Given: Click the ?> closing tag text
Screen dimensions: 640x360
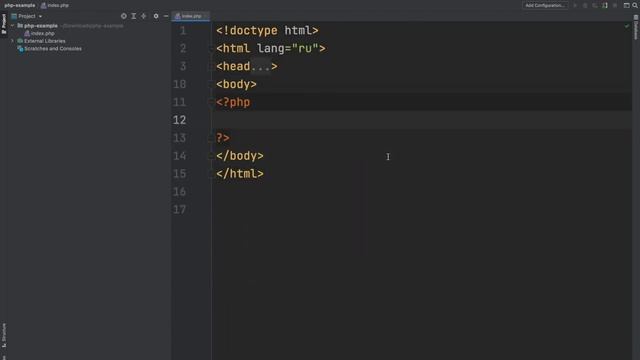Looking at the screenshot, I should (223, 138).
